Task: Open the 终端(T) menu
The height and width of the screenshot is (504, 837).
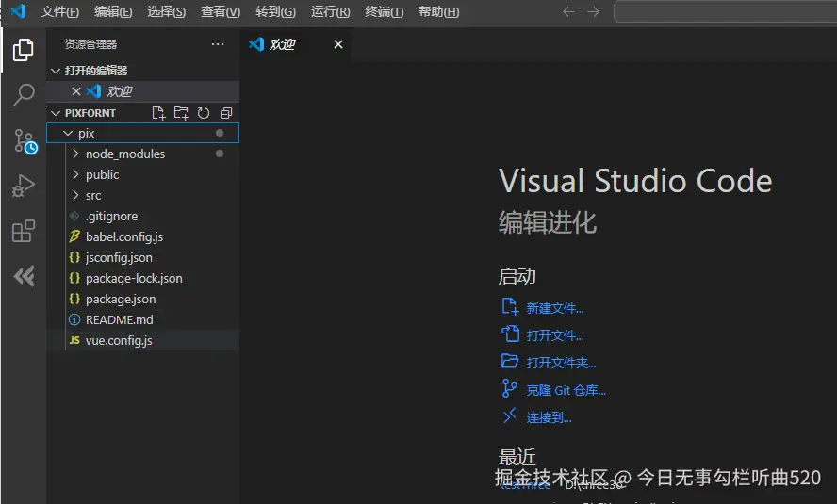Action: pos(385,11)
